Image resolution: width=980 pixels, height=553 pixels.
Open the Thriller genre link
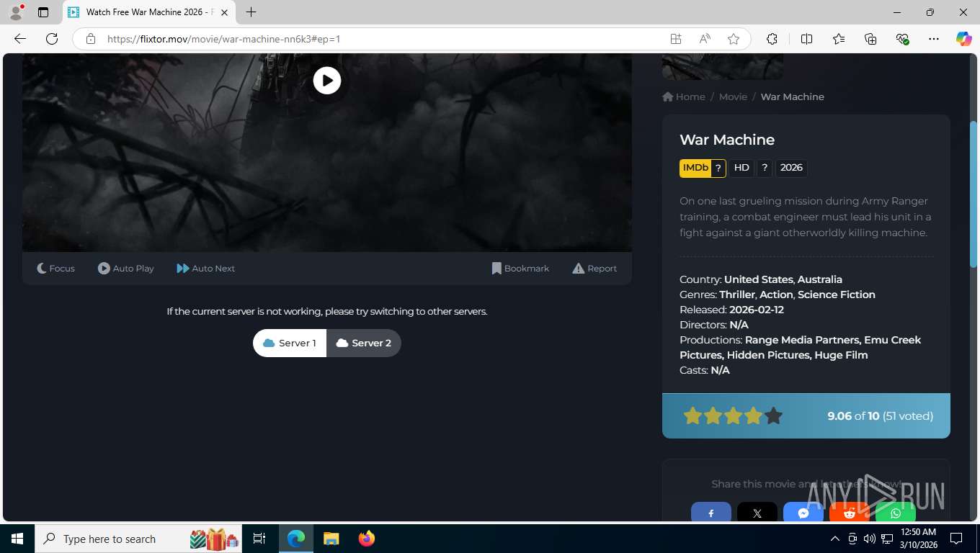(737, 295)
